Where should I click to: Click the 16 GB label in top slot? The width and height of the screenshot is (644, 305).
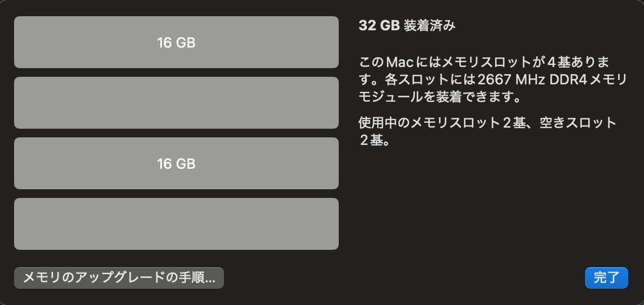[176, 42]
